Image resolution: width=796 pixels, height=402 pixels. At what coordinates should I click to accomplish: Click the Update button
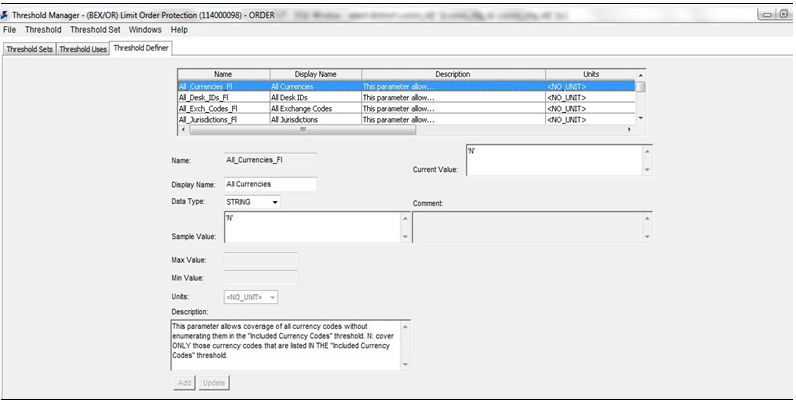(x=214, y=383)
